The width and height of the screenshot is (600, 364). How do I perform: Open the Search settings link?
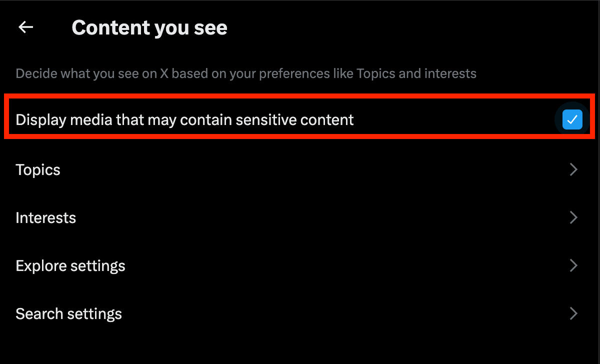pos(68,314)
